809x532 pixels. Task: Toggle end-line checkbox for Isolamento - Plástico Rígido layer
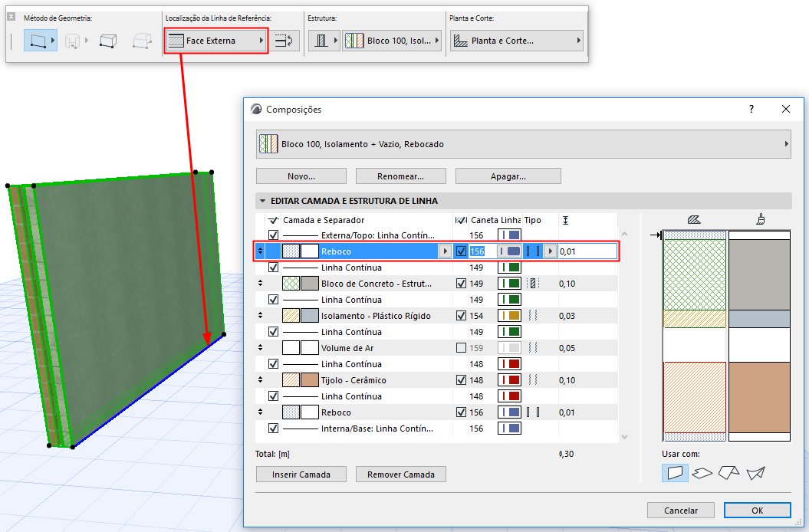pos(462,316)
